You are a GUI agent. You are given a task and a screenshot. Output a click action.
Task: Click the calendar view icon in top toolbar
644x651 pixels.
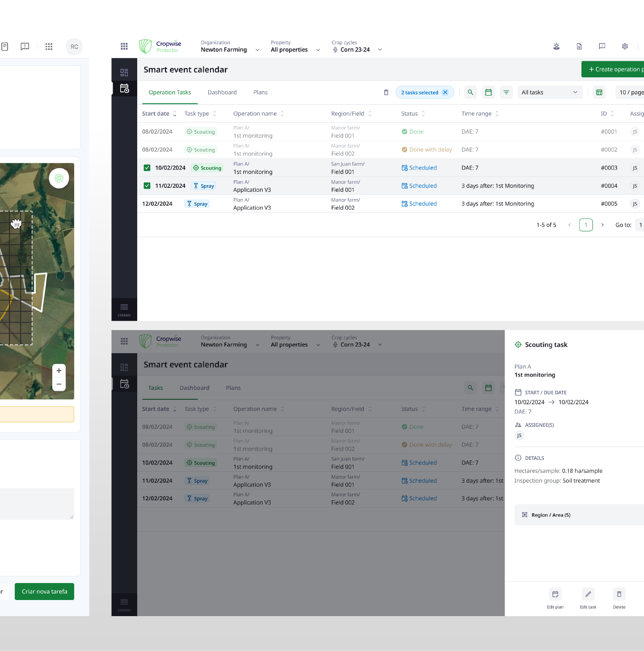coord(488,93)
